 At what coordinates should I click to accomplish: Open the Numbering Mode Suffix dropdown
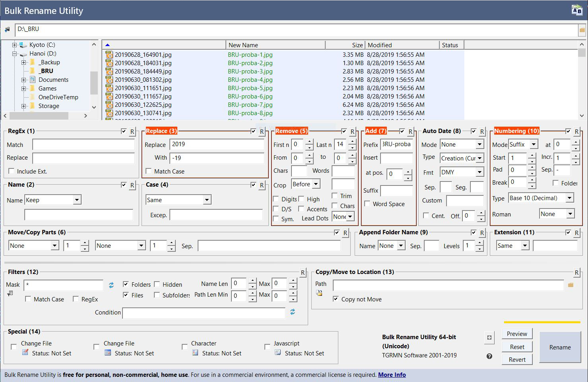(x=534, y=145)
